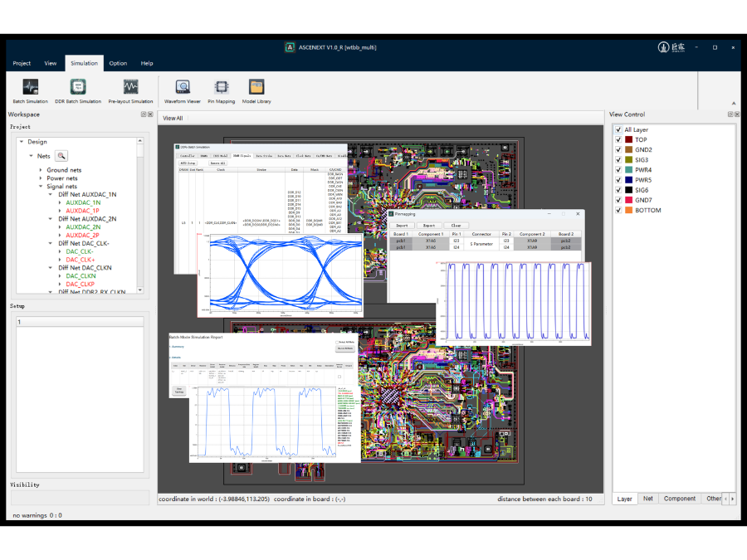Viewport: 747px width, 560px height.
Task: Open the Option menu
Action: tap(118, 63)
